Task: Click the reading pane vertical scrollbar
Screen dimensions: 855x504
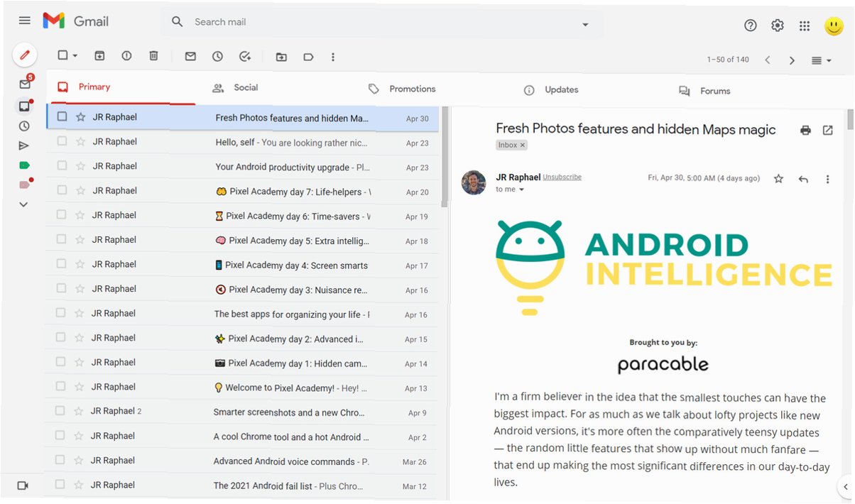Action: (851, 121)
